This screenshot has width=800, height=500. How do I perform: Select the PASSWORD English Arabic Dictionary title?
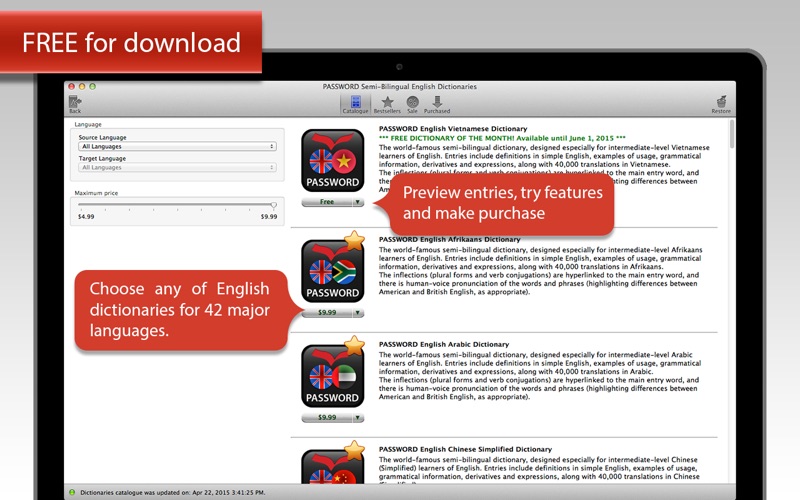point(444,344)
